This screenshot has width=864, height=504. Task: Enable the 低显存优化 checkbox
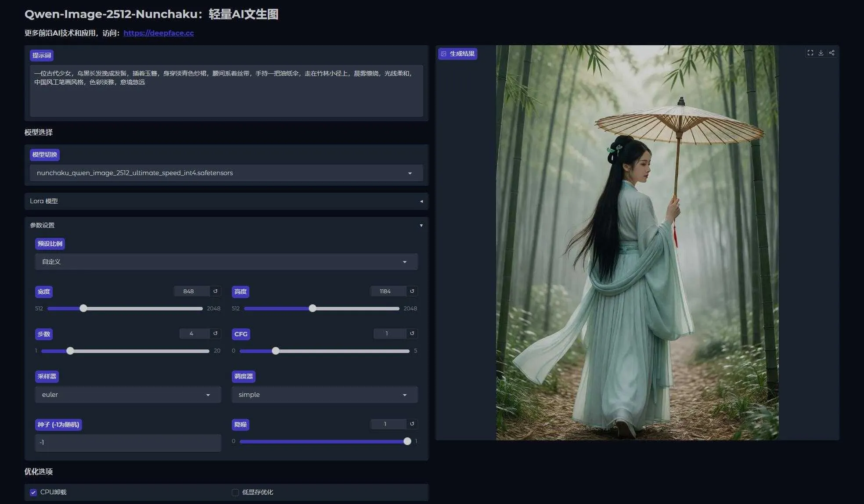235,492
